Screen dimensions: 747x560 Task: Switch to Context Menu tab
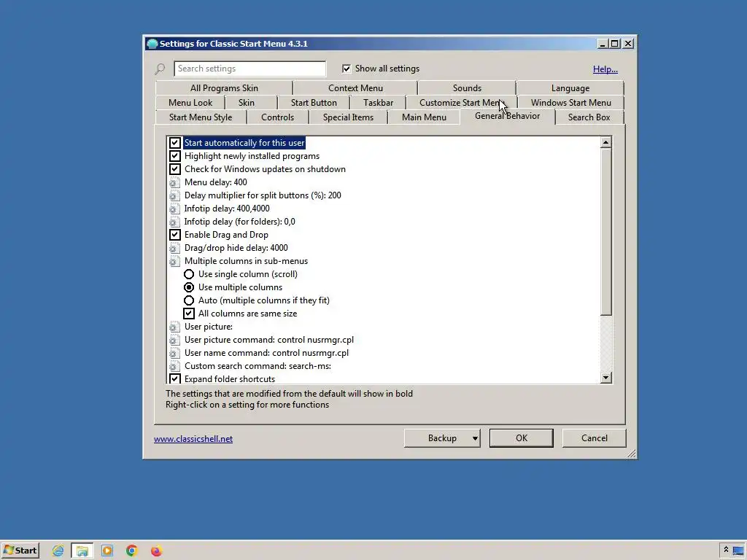coord(355,88)
